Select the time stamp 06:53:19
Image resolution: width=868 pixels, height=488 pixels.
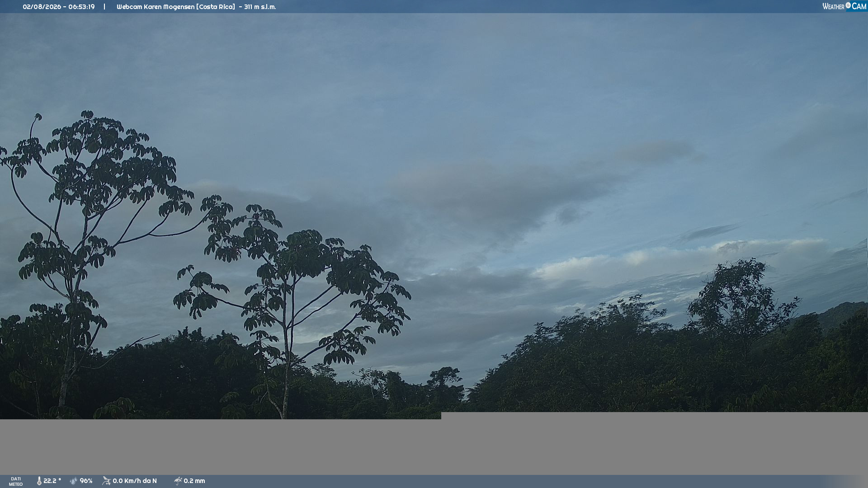point(81,7)
